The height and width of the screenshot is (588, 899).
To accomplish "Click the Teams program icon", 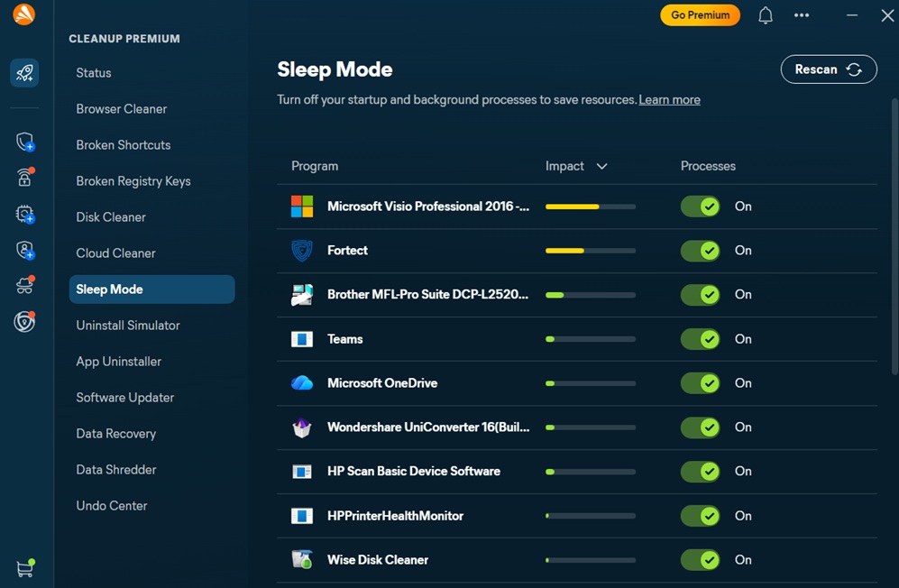I will pos(302,339).
